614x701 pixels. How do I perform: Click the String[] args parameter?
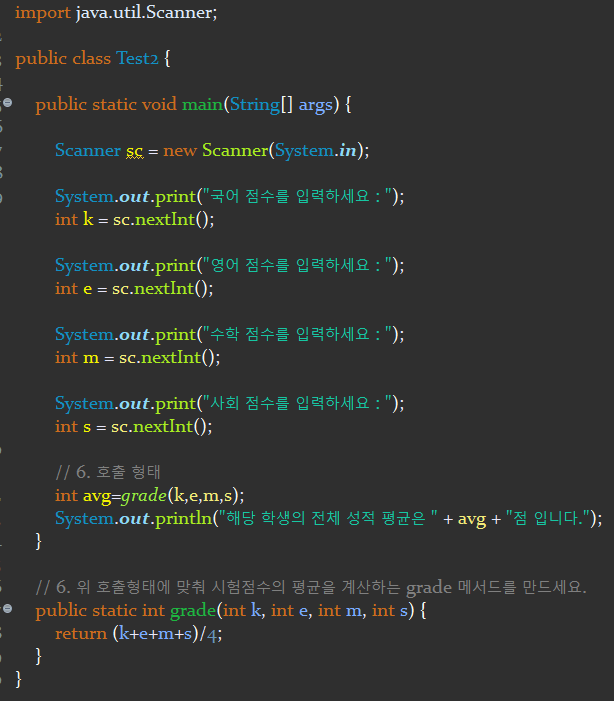[282, 105]
